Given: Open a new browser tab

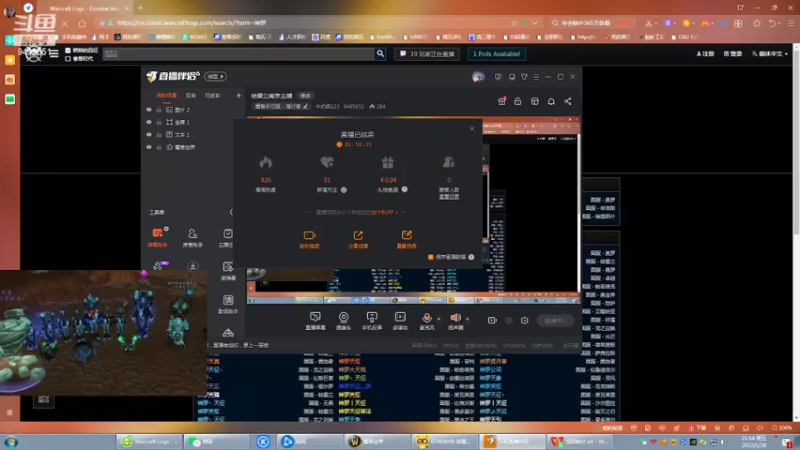Looking at the screenshot, I should point(140,8).
